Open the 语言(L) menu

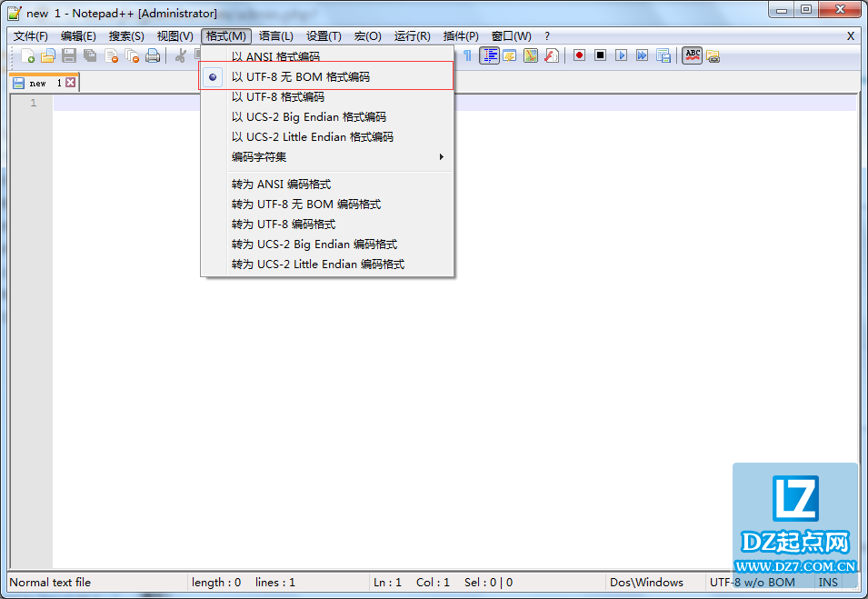275,36
